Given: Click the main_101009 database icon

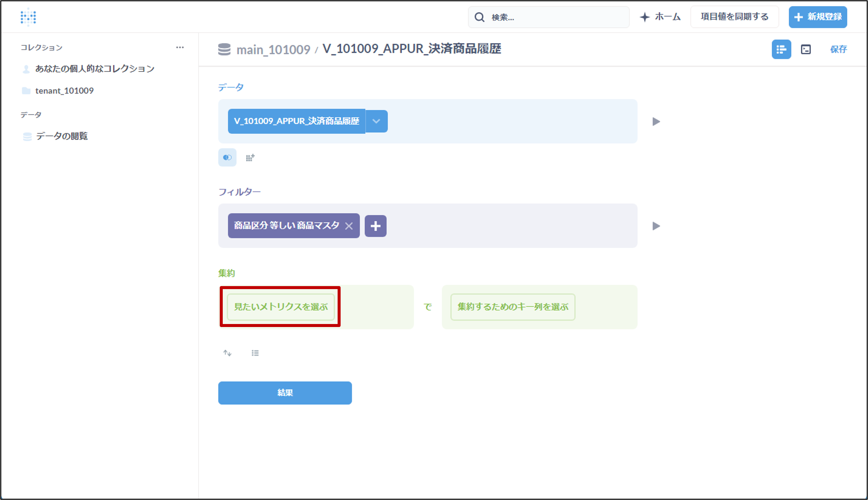Looking at the screenshot, I should (x=224, y=50).
